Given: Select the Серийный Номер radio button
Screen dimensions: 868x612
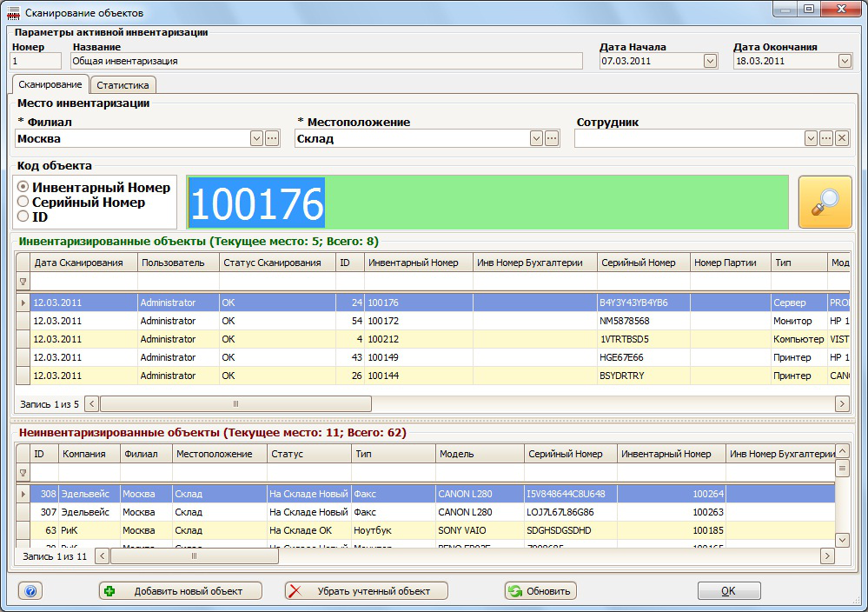Looking at the screenshot, I should [x=23, y=202].
